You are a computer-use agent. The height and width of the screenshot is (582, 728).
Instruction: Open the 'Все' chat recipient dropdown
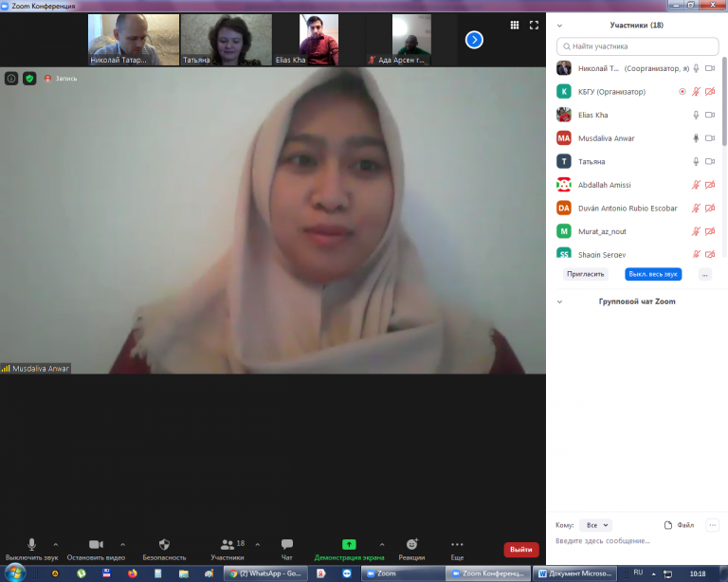click(597, 525)
